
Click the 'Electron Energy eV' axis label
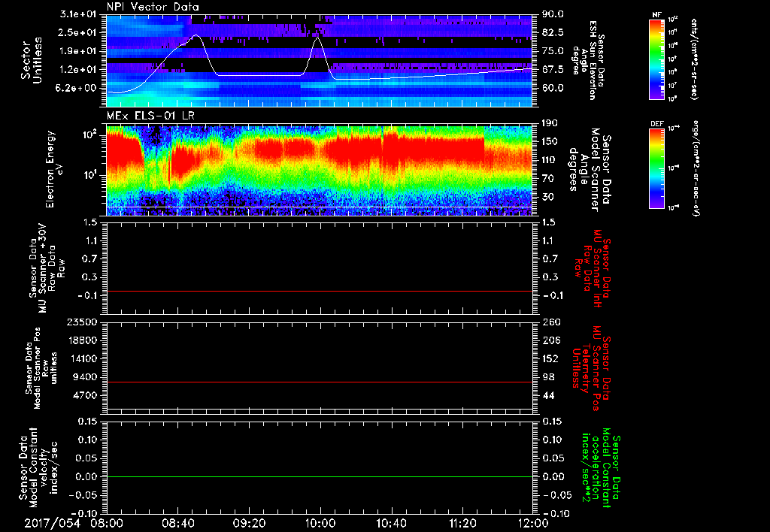click(53, 169)
